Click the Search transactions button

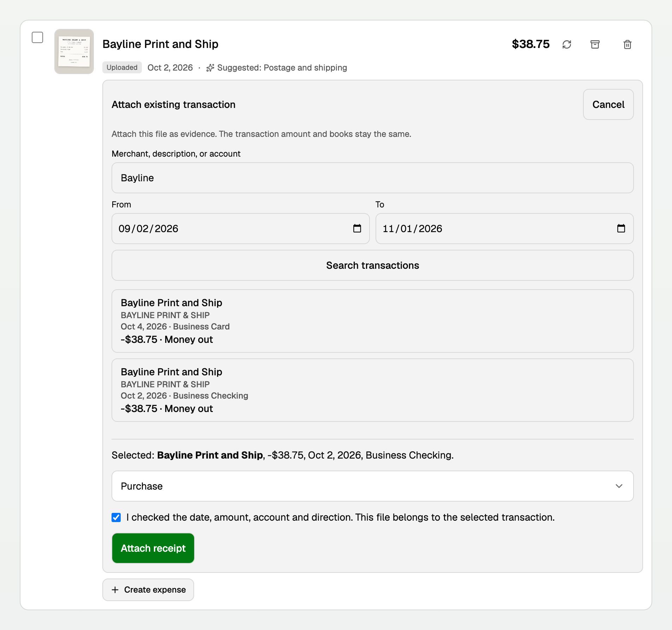coord(373,265)
